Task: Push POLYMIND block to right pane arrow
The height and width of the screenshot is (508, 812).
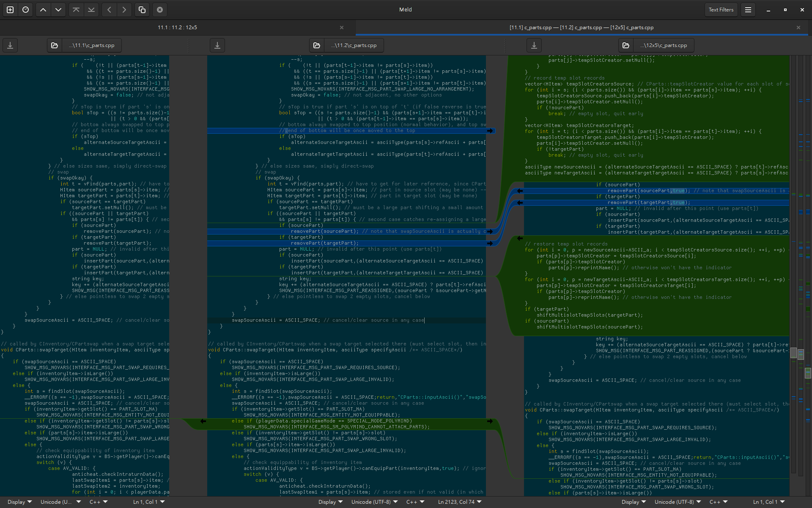Action: (x=490, y=421)
